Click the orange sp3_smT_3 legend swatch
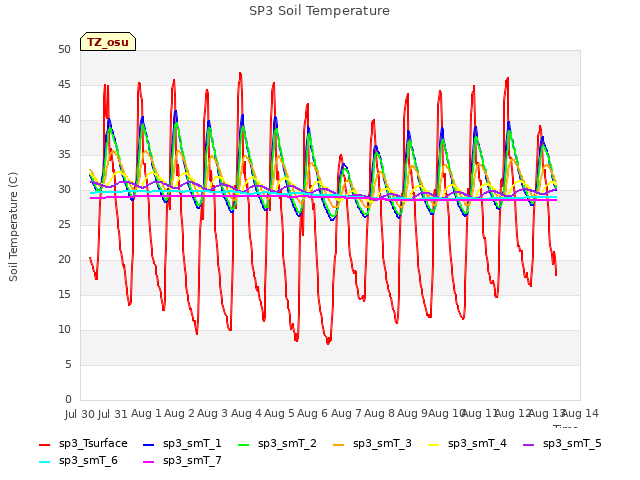The height and width of the screenshot is (480, 640). [339, 444]
